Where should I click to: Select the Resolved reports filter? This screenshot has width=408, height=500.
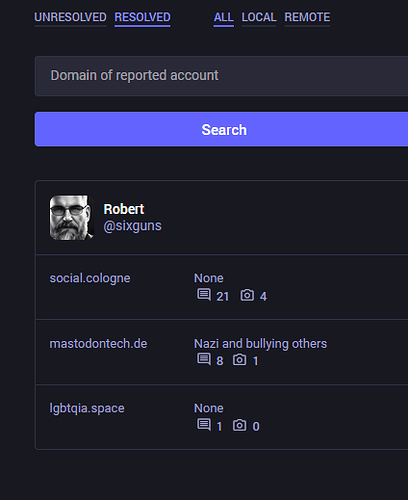pyautogui.click(x=142, y=17)
